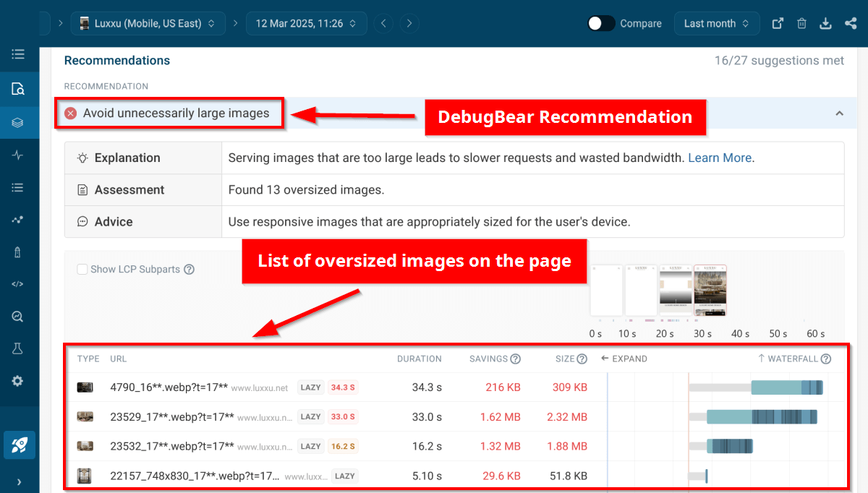This screenshot has height=493, width=868.
Task: Click the image thumbnail of 4790_16 row
Action: [x=85, y=387]
